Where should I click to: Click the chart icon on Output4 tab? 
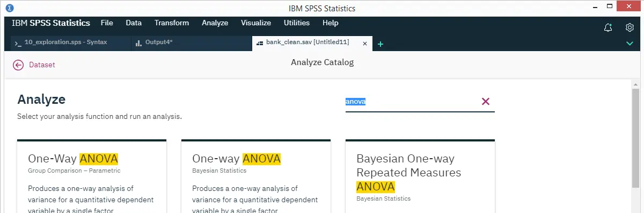coord(138,43)
